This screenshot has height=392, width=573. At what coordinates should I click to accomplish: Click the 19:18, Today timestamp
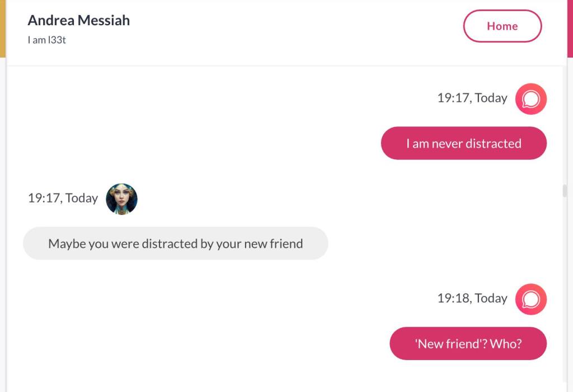point(472,298)
